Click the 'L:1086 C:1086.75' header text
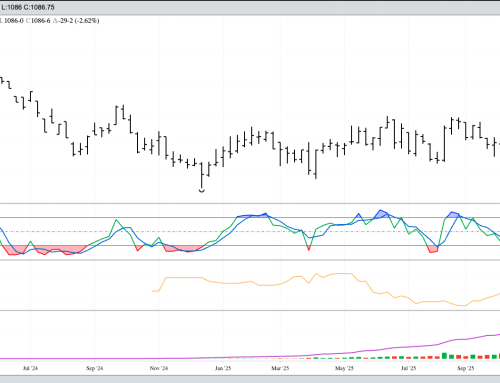500x383 pixels. [x=28, y=7]
